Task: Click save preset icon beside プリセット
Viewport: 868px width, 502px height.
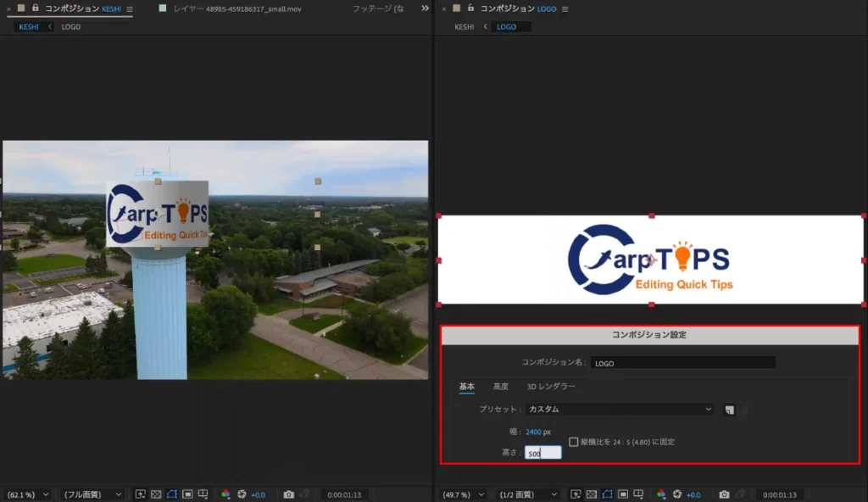Action: tap(730, 410)
